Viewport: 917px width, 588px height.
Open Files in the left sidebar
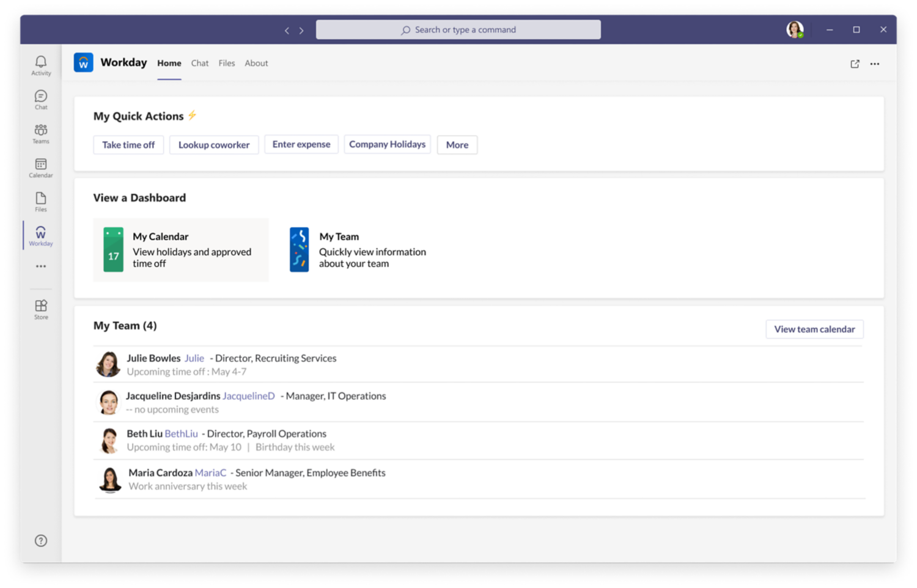[x=41, y=201]
